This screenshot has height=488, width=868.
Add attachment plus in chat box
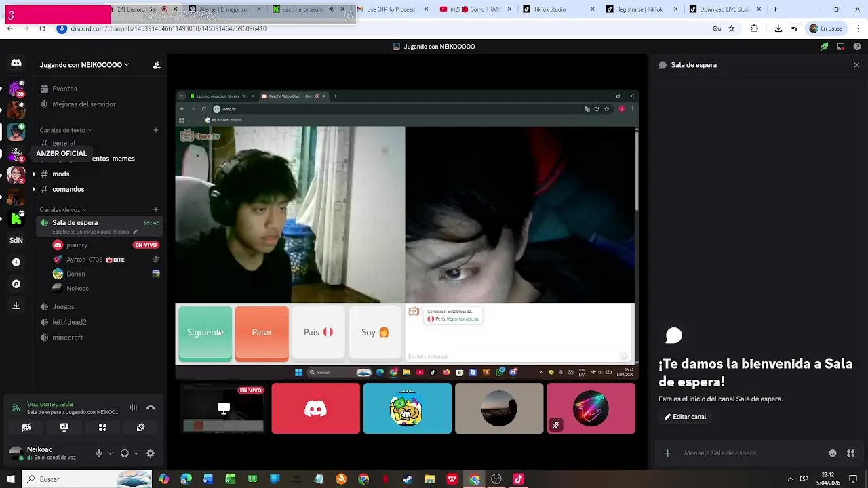667,453
